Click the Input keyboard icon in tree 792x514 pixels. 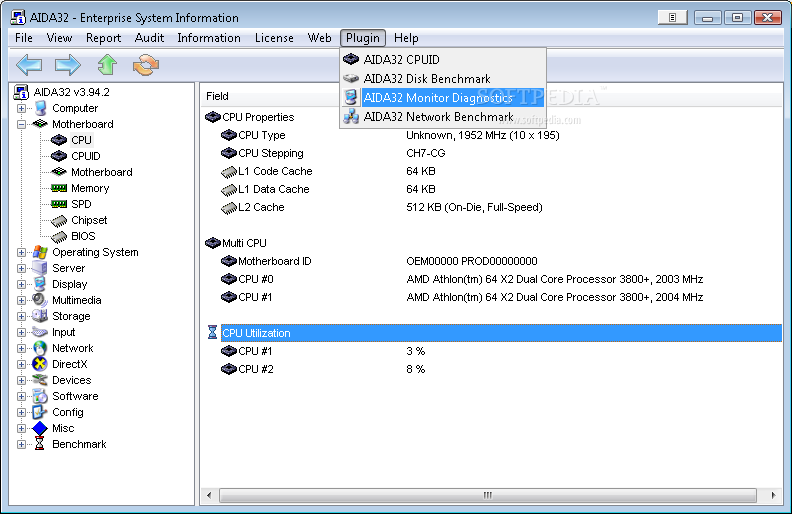tap(40, 332)
